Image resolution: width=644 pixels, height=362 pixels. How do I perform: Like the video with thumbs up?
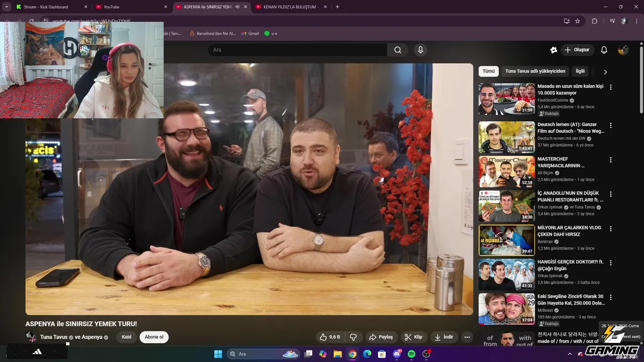pos(330,337)
